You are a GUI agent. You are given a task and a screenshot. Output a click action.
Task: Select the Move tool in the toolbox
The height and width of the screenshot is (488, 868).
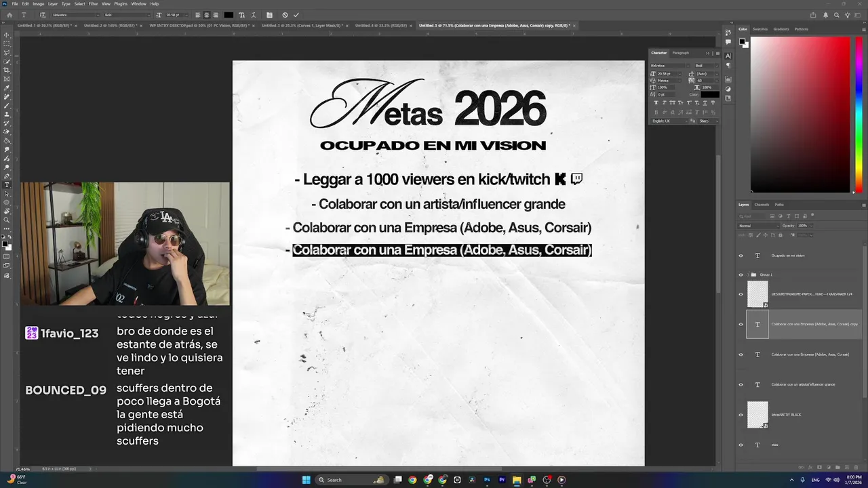coord(7,35)
